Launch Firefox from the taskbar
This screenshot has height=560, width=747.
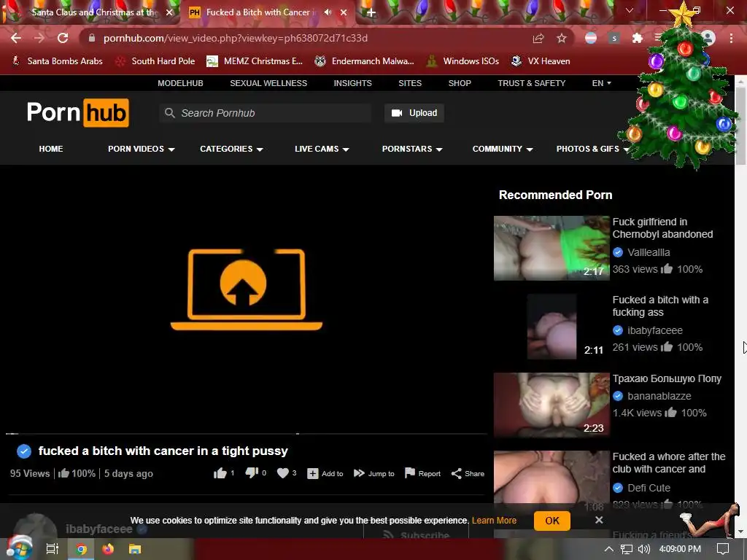pyautogui.click(x=108, y=549)
